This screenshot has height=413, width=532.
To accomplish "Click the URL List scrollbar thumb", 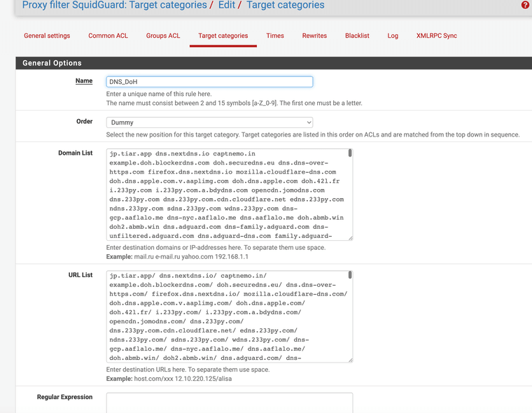I will pyautogui.click(x=350, y=275).
